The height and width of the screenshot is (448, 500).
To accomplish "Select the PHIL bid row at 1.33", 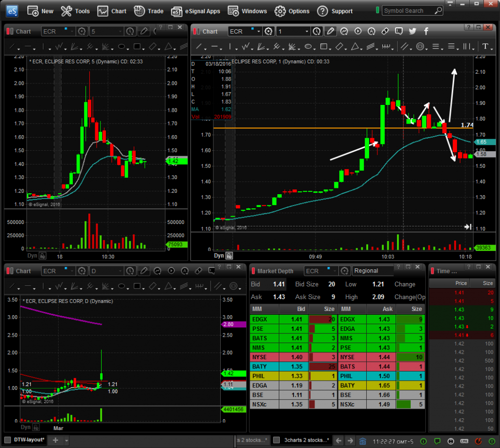I will pos(293,376).
